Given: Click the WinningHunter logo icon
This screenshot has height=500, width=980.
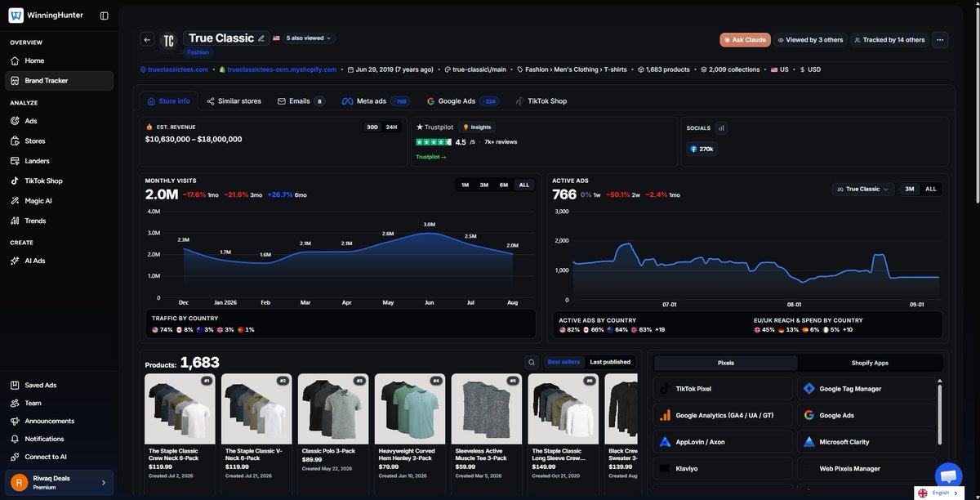Looking at the screenshot, I should click(x=16, y=15).
